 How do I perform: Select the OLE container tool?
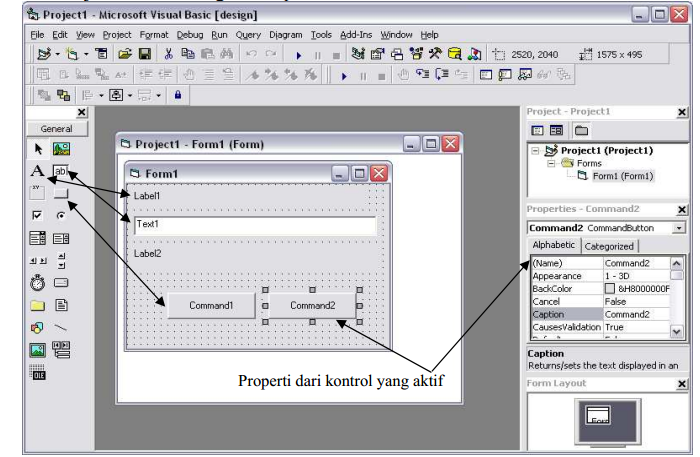point(38,372)
